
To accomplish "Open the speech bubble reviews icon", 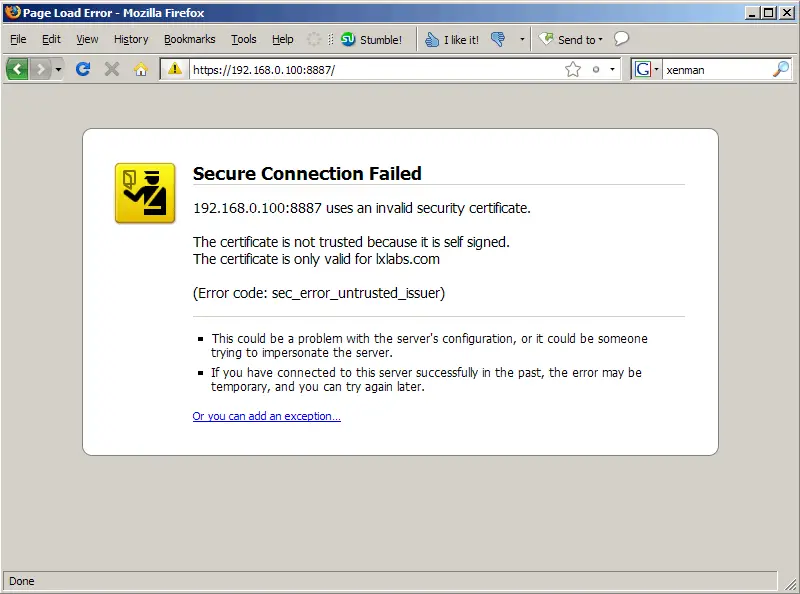I will [x=621, y=39].
